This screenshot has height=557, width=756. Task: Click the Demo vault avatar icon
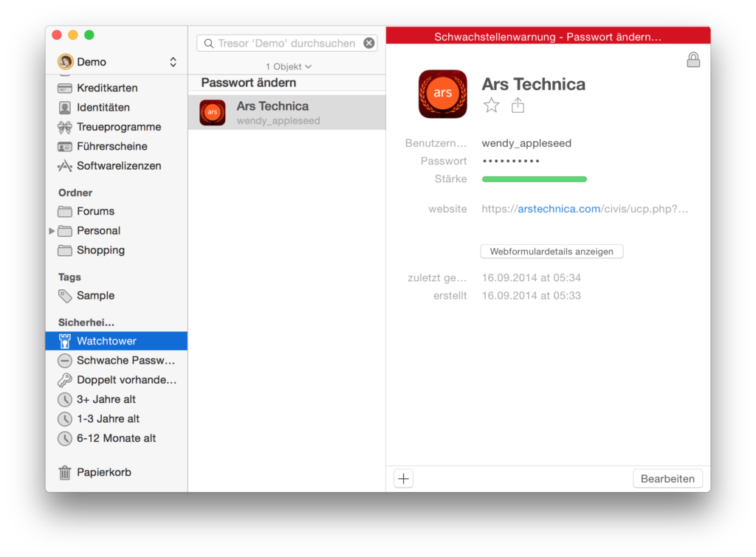[x=65, y=62]
